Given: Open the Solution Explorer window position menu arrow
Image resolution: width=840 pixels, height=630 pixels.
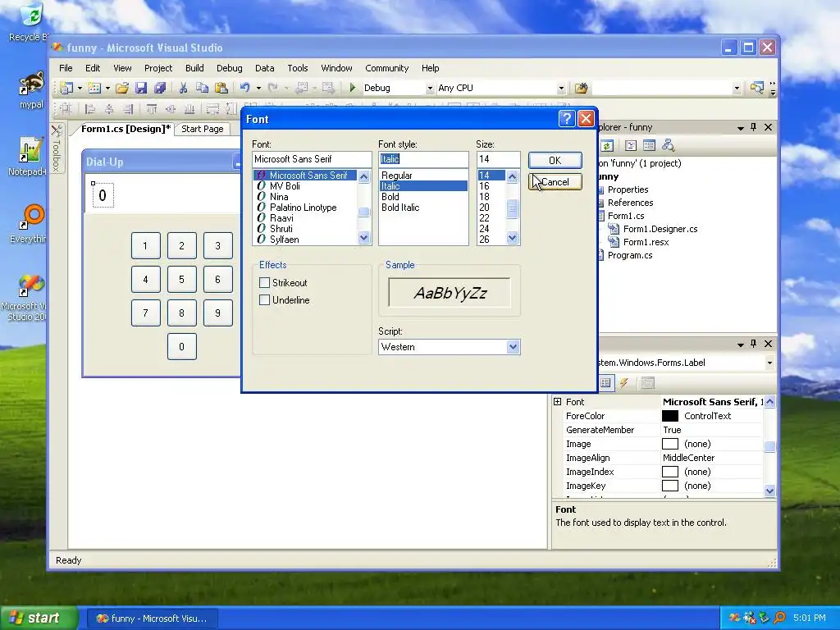Looking at the screenshot, I should tap(741, 127).
